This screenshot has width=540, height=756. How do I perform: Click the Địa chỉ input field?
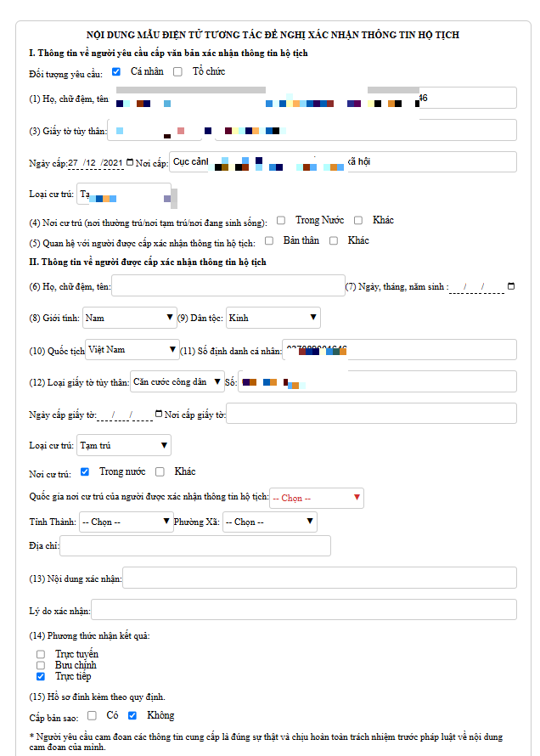195,546
